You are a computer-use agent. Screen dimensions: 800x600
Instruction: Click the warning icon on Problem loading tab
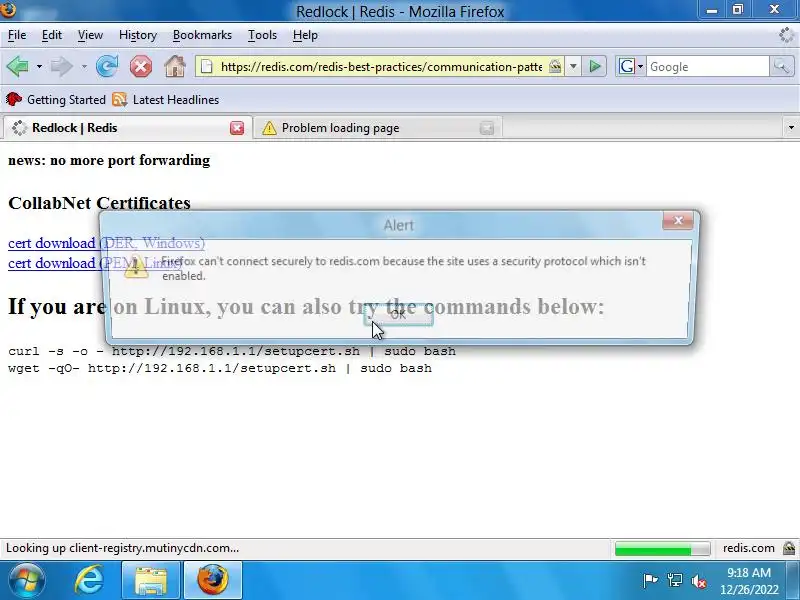[x=269, y=128]
